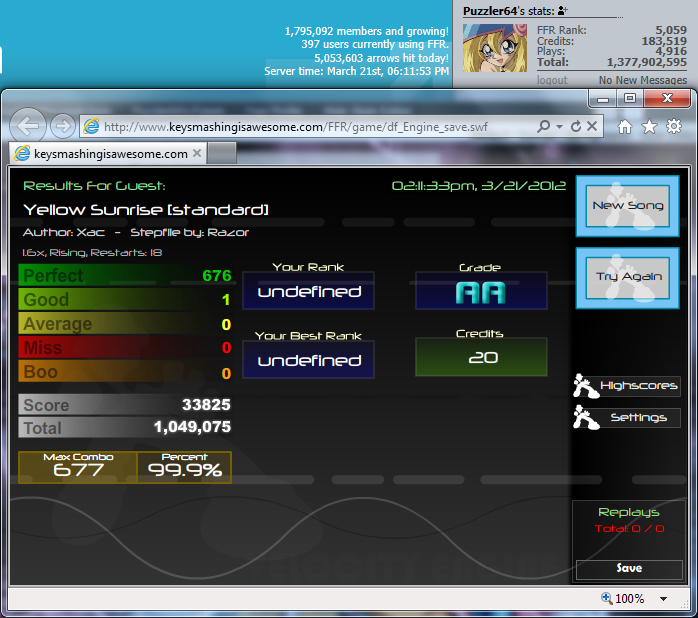Refresh the page with the reload icon
The image size is (698, 618).
click(576, 127)
